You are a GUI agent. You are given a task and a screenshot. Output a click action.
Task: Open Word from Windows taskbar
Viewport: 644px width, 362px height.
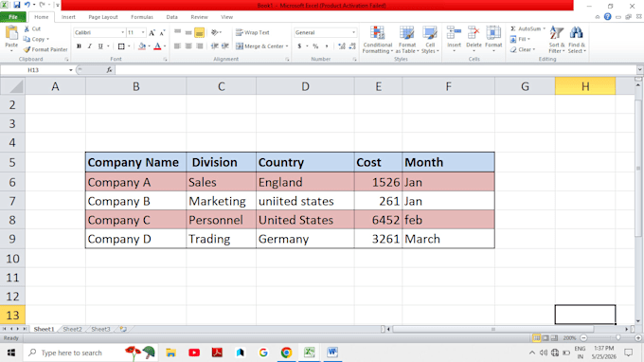point(332,353)
